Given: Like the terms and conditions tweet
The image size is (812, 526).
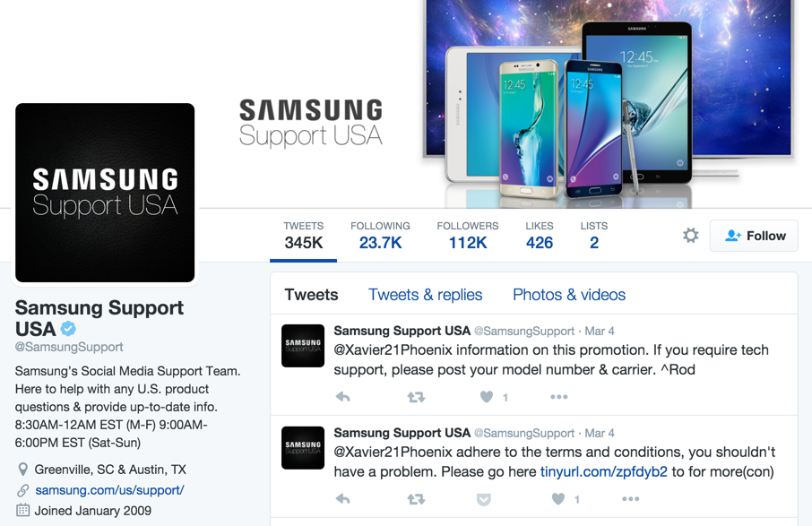Looking at the screenshot, I should click(x=557, y=499).
